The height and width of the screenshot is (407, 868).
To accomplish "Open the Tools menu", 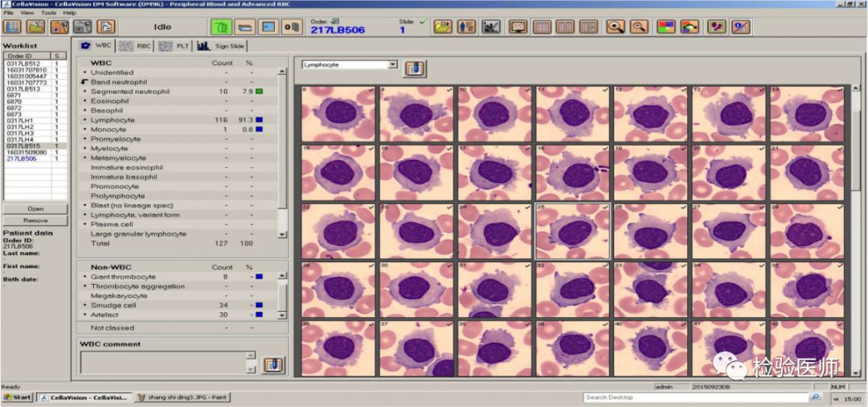I will pyautogui.click(x=48, y=13).
